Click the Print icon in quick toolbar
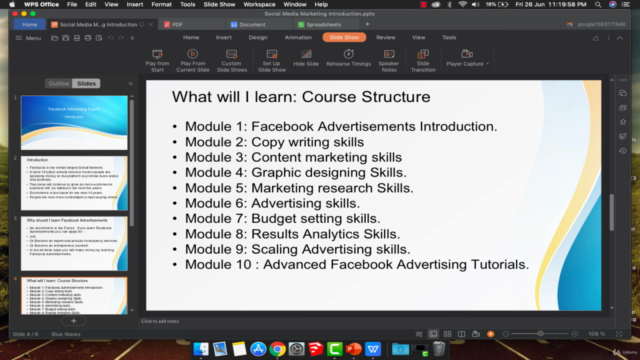 (x=88, y=38)
